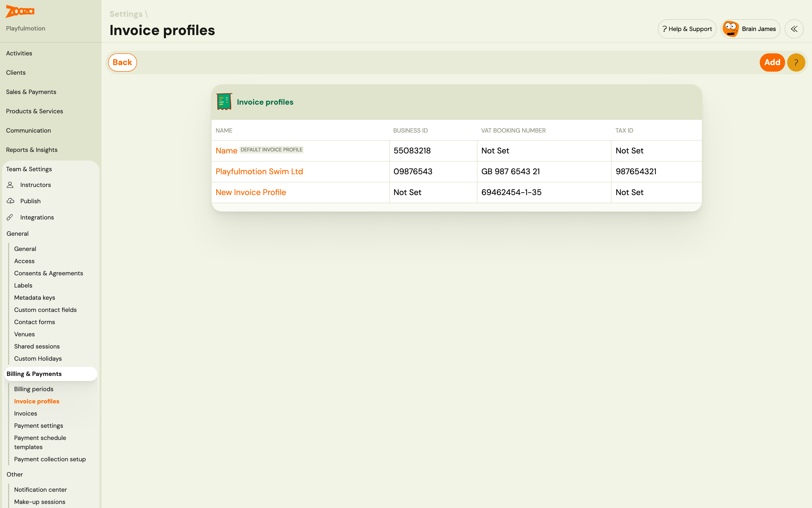
Task: Open Consents & Agreements
Action: (x=49, y=273)
